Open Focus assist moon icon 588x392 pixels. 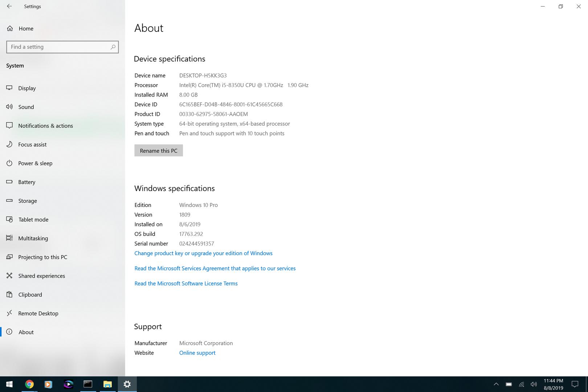9,144
